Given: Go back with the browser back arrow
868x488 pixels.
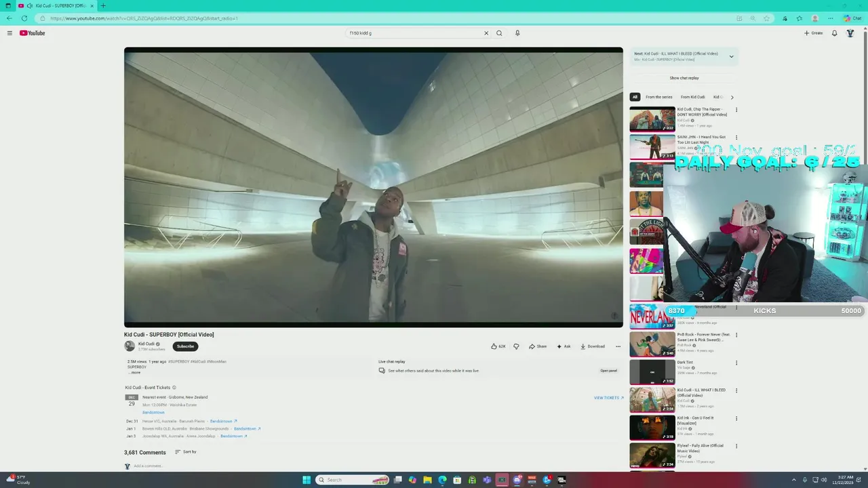Looking at the screenshot, I should [x=9, y=18].
